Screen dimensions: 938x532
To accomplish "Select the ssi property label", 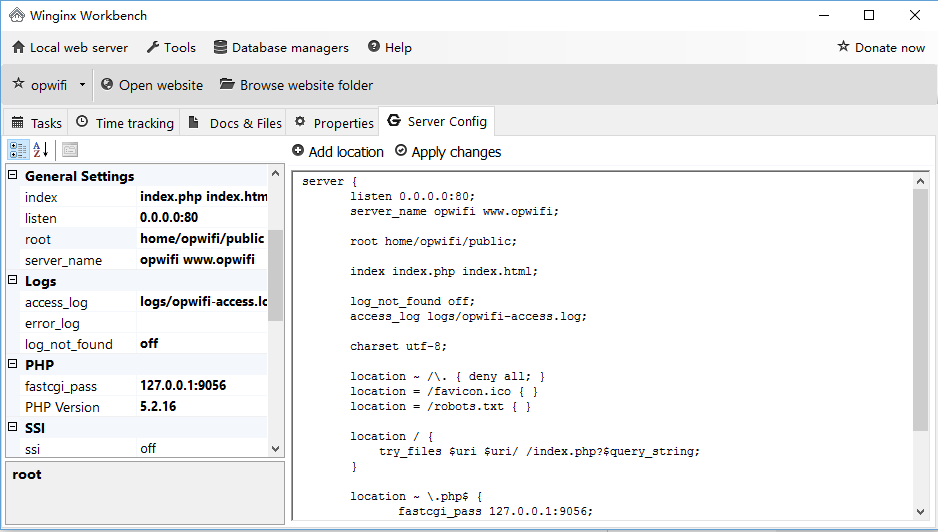I will click(32, 449).
